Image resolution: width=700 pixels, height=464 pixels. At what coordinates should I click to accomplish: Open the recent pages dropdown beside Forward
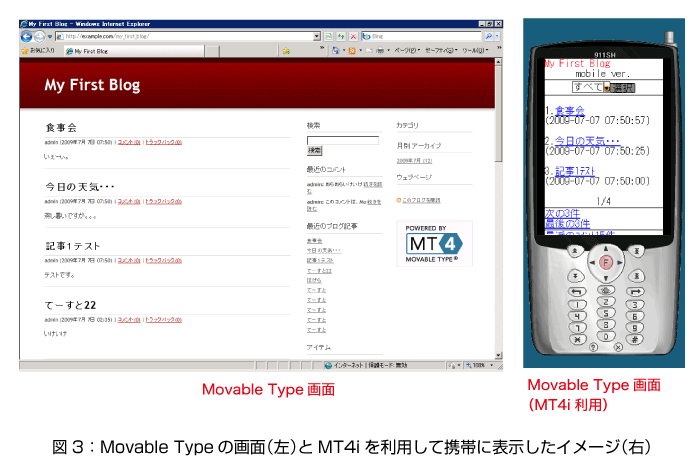pyautogui.click(x=50, y=37)
